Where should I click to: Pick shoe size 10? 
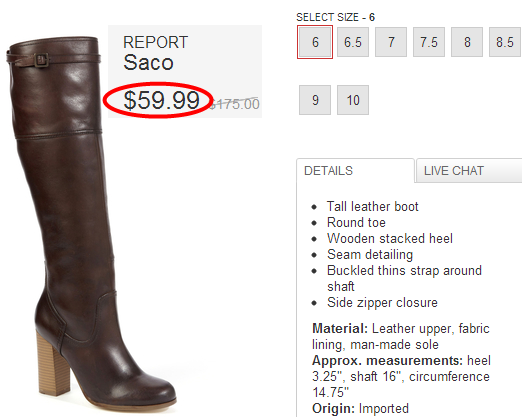point(353,100)
